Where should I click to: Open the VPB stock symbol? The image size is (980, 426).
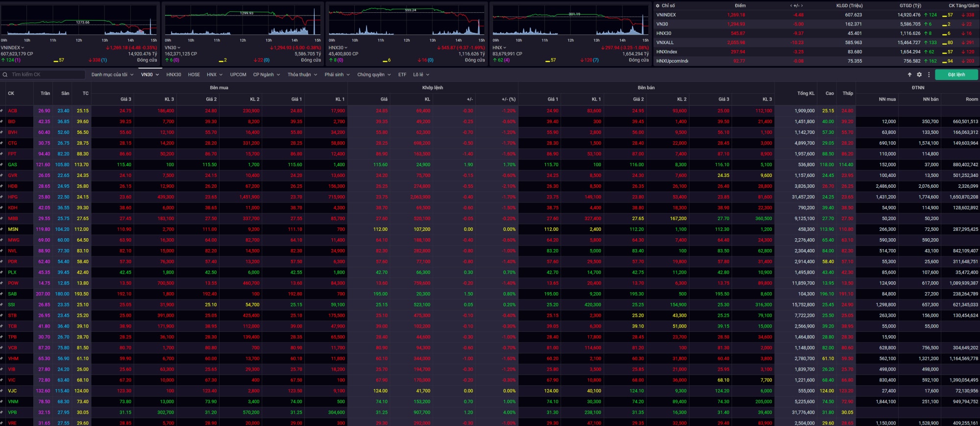click(12, 413)
